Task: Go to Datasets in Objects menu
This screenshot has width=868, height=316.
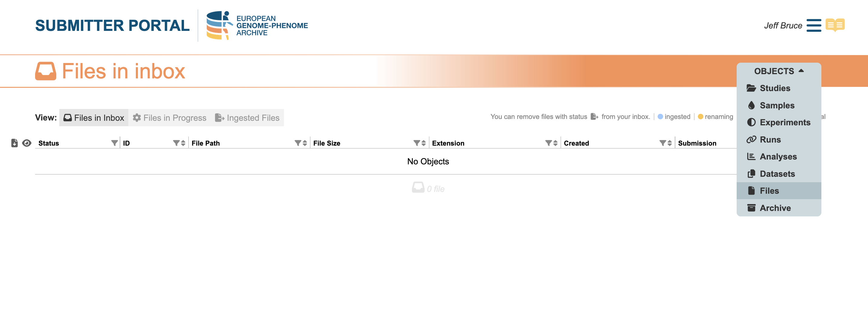Action: [777, 174]
